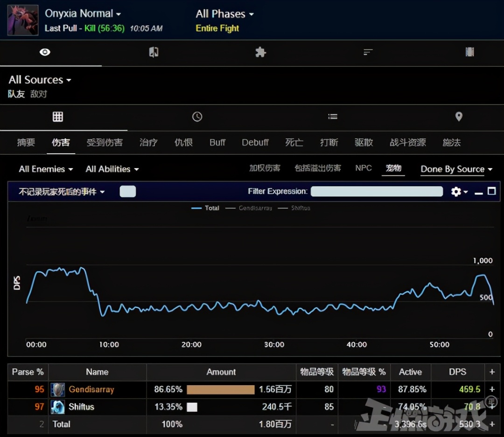Switch to the grid table view icon
Screen dimensions: 504x437
tap(58, 117)
